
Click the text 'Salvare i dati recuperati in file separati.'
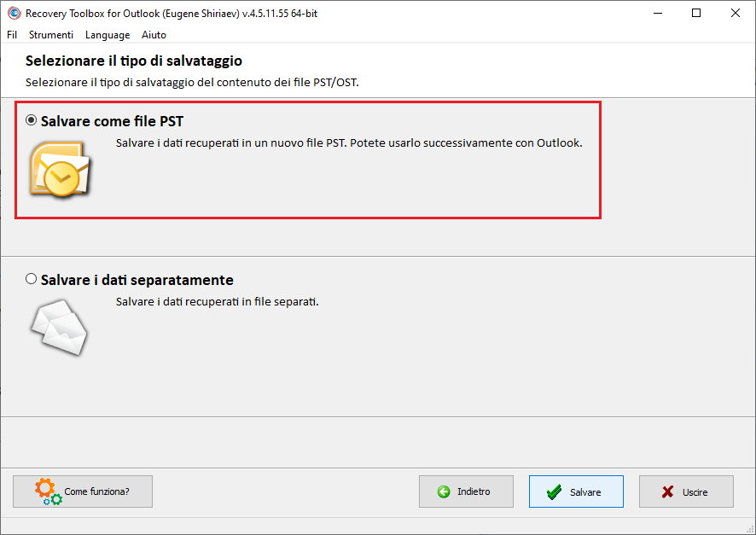tap(218, 302)
